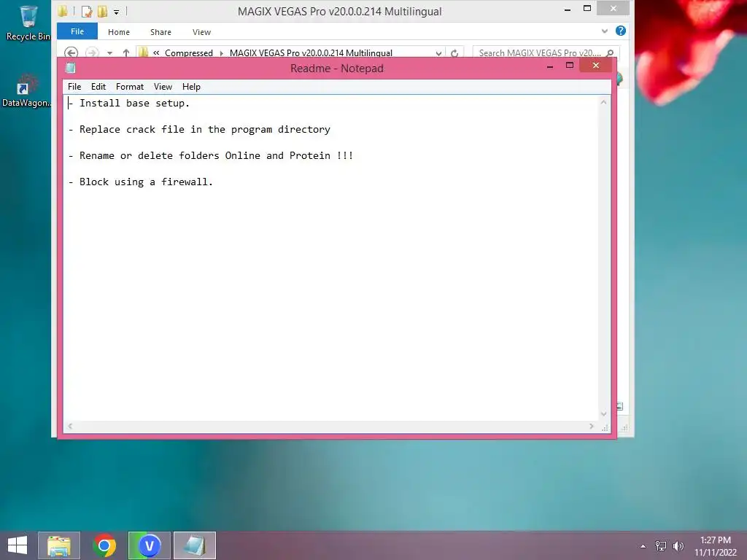Open the network tray icon

(660, 546)
